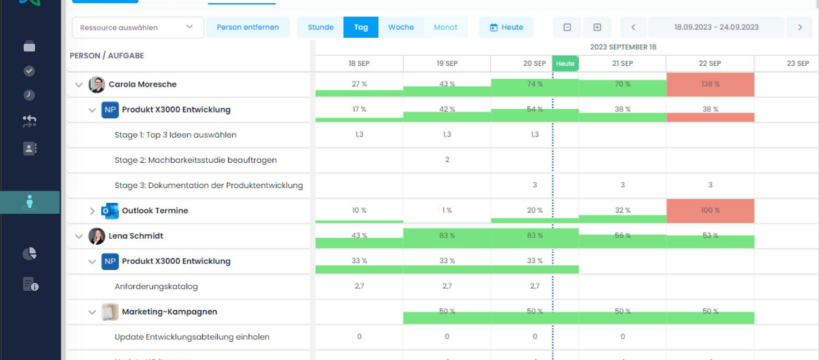820x360 pixels.
Task: Go to previous week arrow
Action: pyautogui.click(x=633, y=27)
